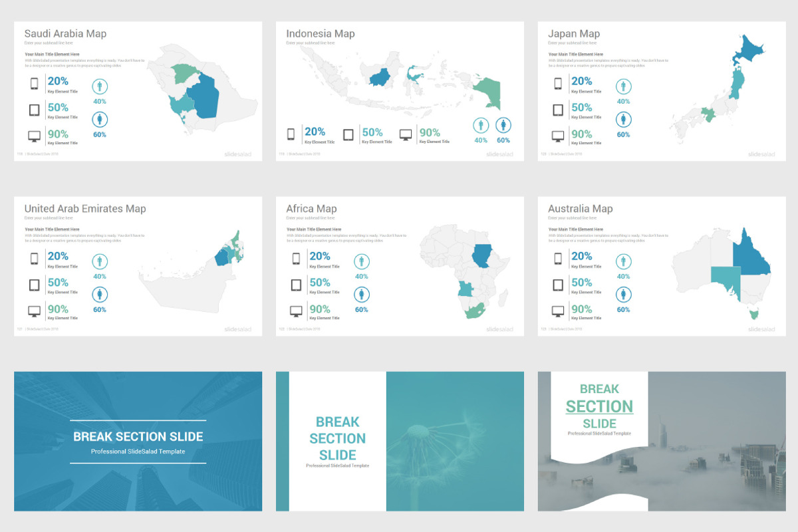The image size is (798, 532).
Task: Select the 60% person icon on Saudi Arabia slide
Action: (x=100, y=120)
